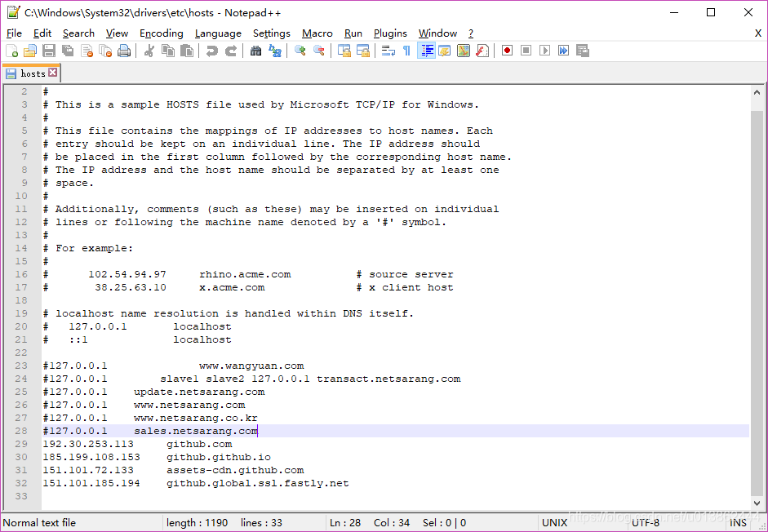The width and height of the screenshot is (768, 532).
Task: Click the Zoom Out magnifier icon
Action: coord(319,51)
